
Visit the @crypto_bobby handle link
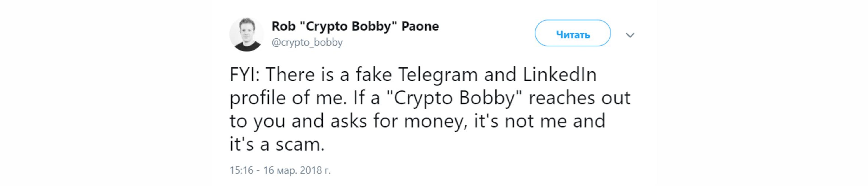pyautogui.click(x=307, y=42)
